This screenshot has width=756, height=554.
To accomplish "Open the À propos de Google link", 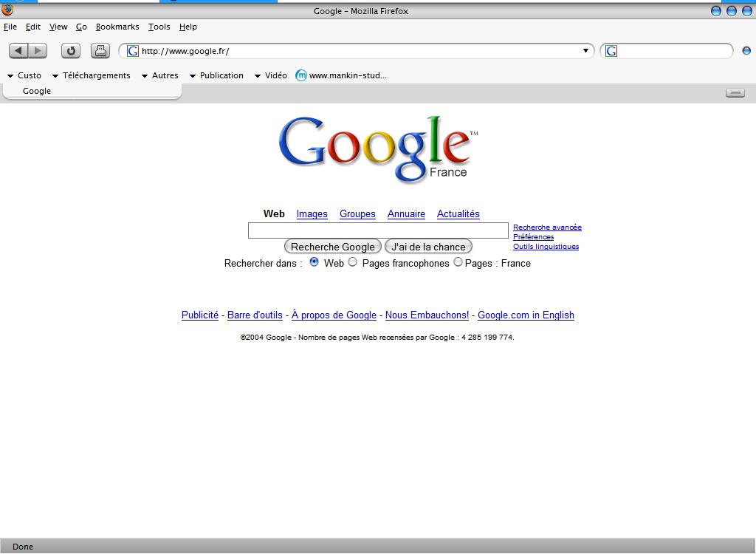I will click(334, 315).
